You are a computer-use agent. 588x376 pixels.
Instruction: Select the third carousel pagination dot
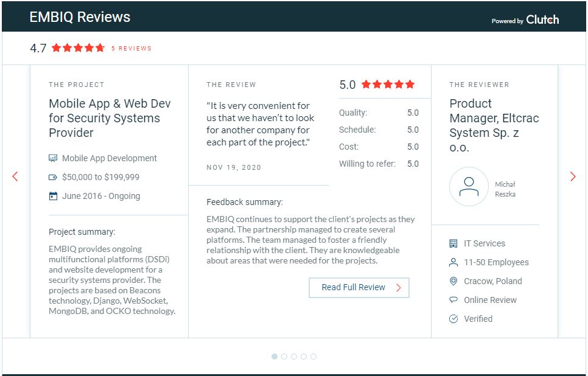coord(294,357)
